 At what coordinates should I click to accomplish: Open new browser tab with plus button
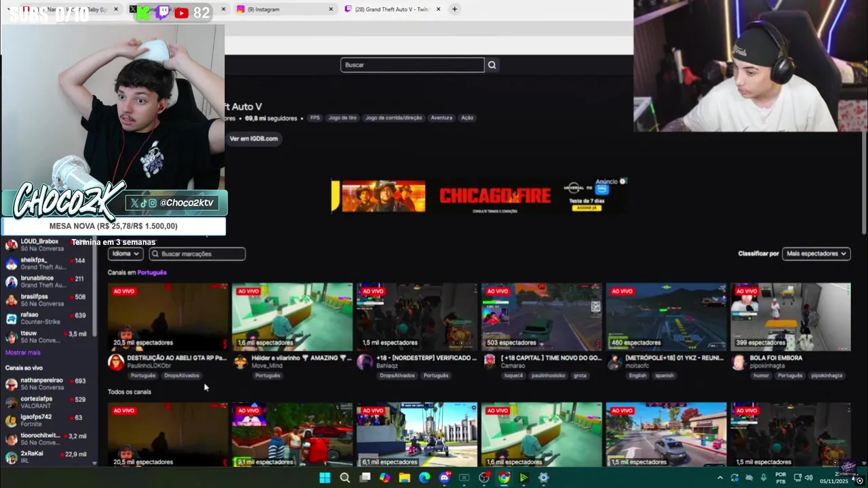point(454,9)
